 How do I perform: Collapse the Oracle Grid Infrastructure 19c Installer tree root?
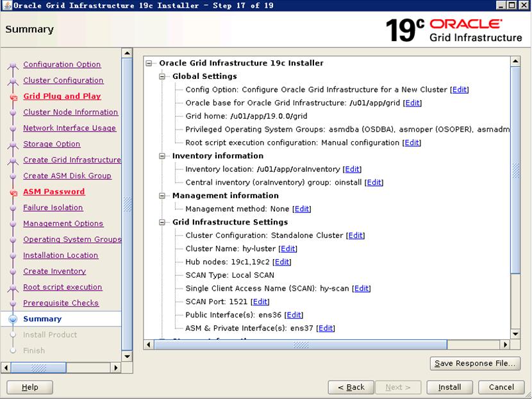pyautogui.click(x=149, y=63)
